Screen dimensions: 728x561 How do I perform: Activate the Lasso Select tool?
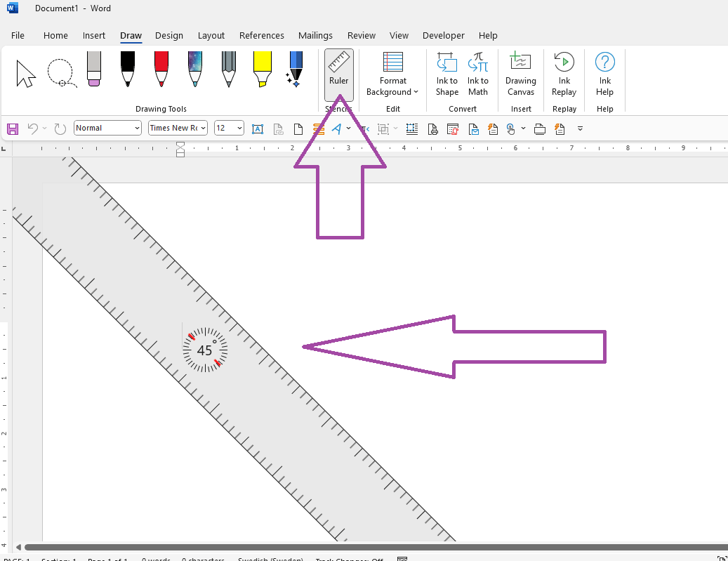click(x=61, y=73)
